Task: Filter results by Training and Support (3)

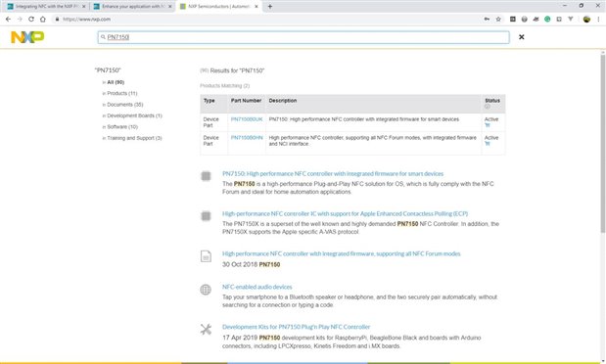Action: (134, 138)
